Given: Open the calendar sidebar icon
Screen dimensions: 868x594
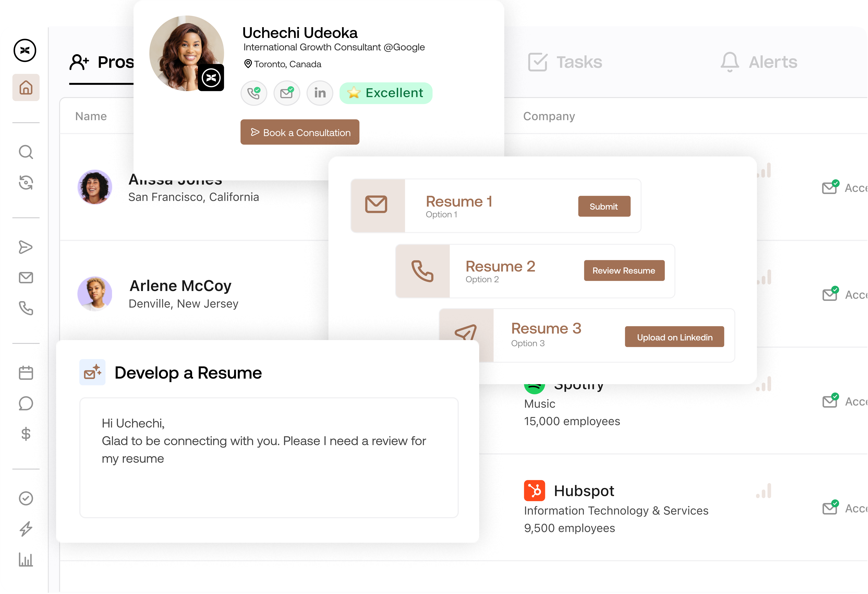Looking at the screenshot, I should pyautogui.click(x=26, y=373).
